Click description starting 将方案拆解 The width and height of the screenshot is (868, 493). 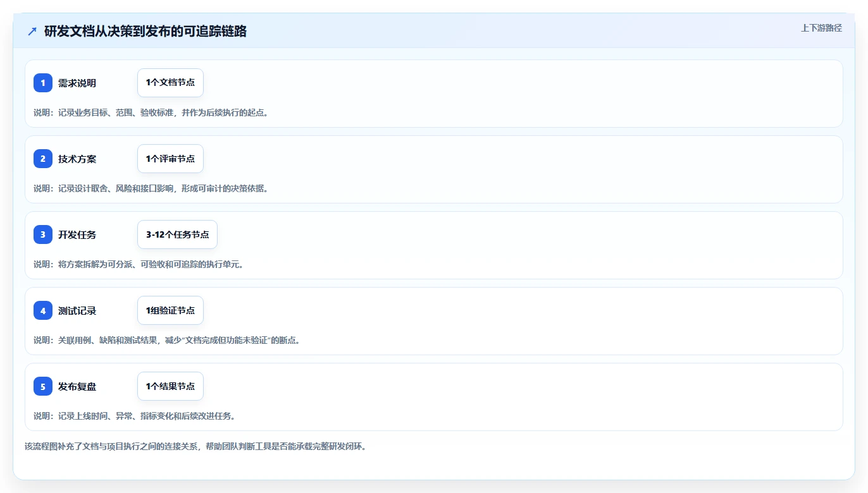[x=139, y=264]
